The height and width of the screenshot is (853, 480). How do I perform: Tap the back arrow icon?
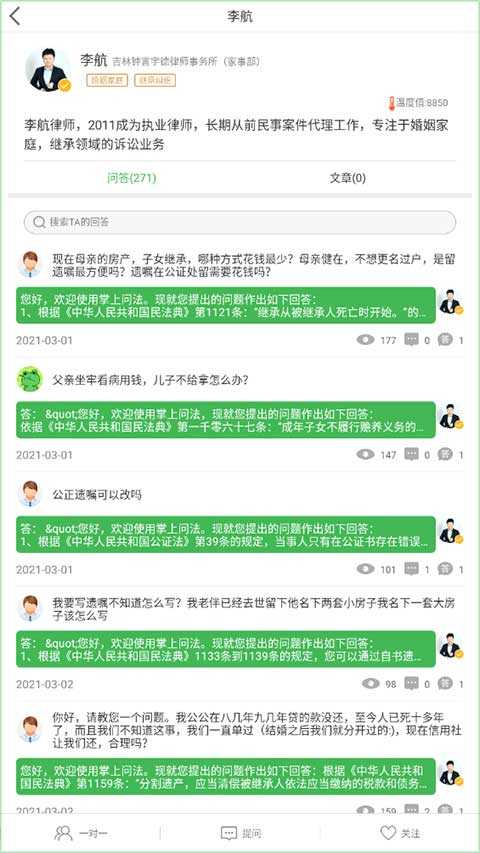click(15, 16)
